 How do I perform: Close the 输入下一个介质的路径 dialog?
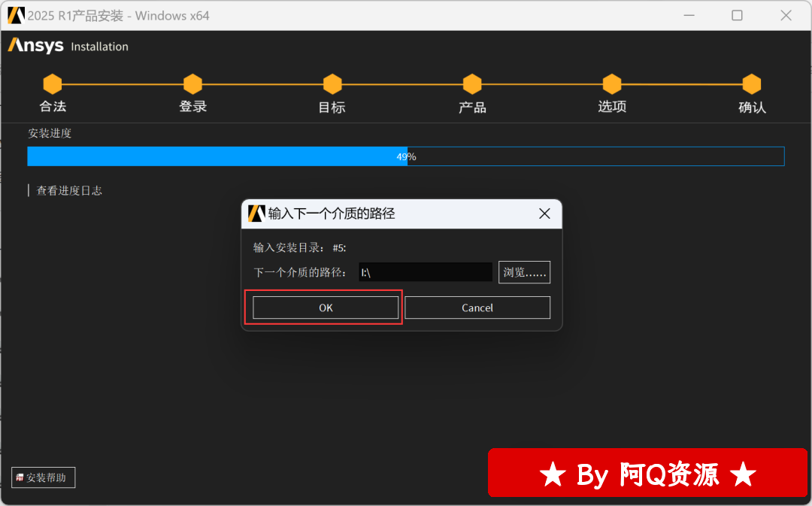click(x=544, y=214)
